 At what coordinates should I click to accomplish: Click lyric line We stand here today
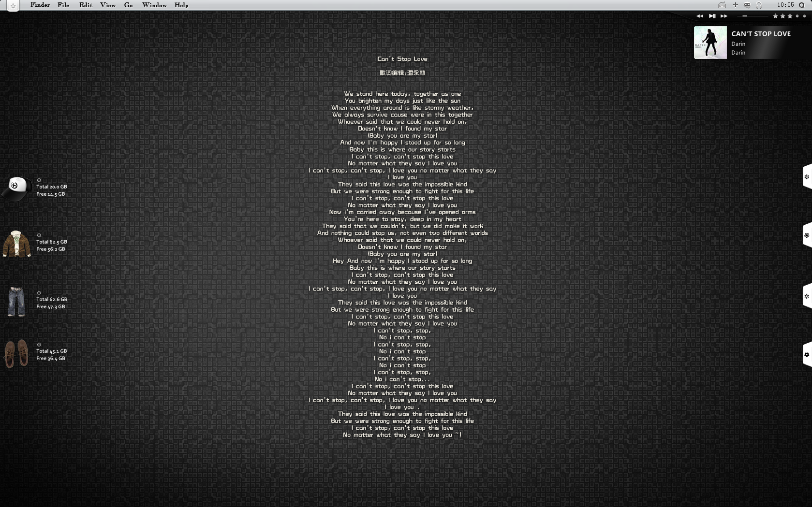pyautogui.click(x=402, y=94)
